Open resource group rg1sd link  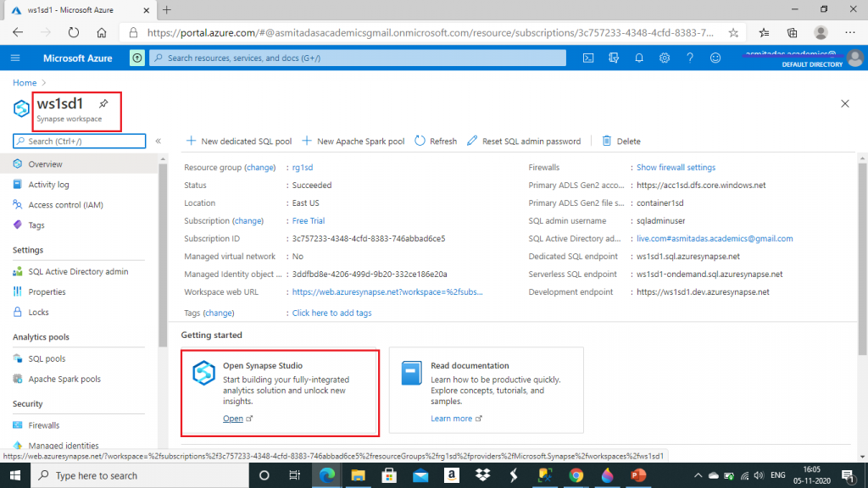[303, 167]
